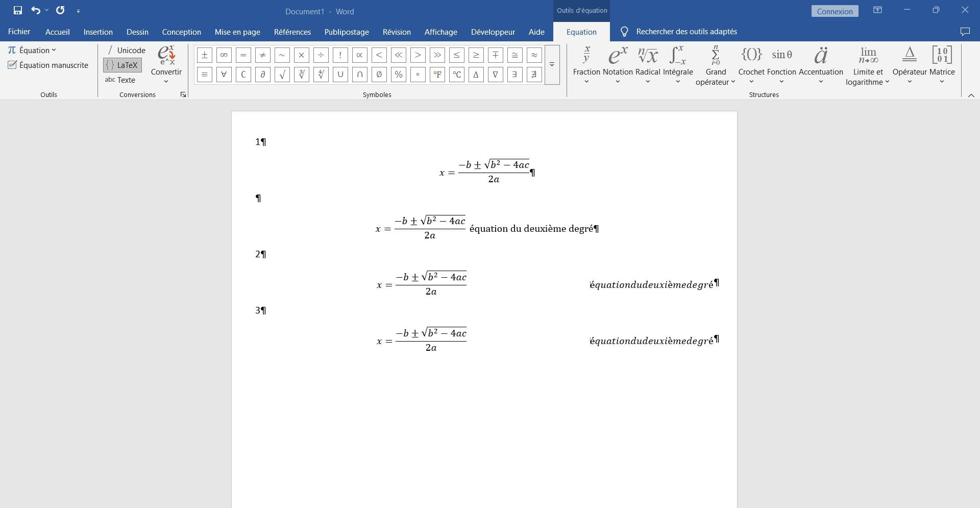This screenshot has height=508, width=980.
Task: Click the Save icon in title bar
Action: coord(18,10)
